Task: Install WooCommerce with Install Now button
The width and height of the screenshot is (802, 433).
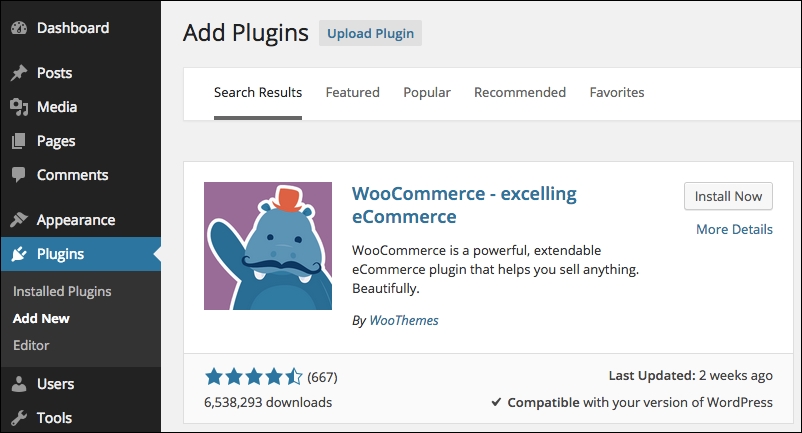Action: (728, 196)
